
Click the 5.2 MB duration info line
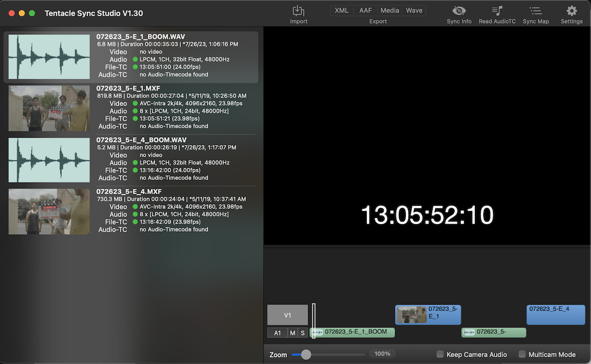click(167, 147)
